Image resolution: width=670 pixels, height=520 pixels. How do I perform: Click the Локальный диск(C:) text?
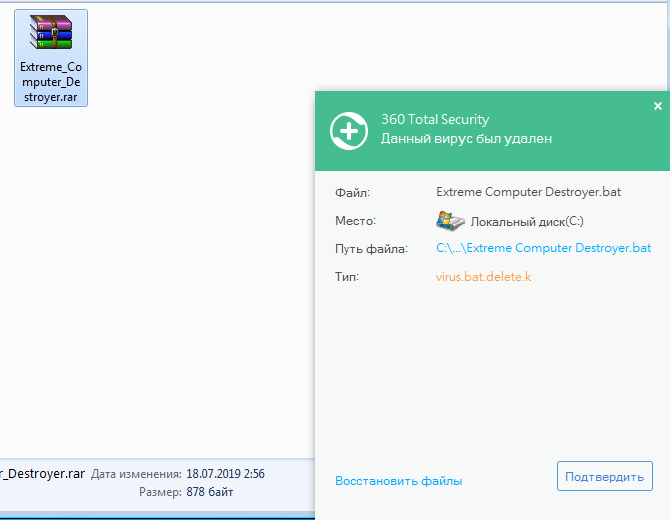tap(527, 221)
